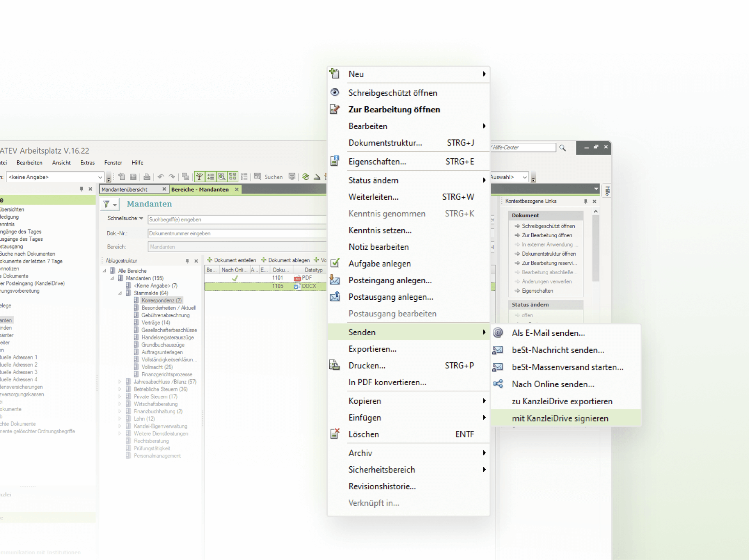Screen dimensions: 749x560
Task: Click the Save icon in toolbar
Action: click(x=133, y=177)
